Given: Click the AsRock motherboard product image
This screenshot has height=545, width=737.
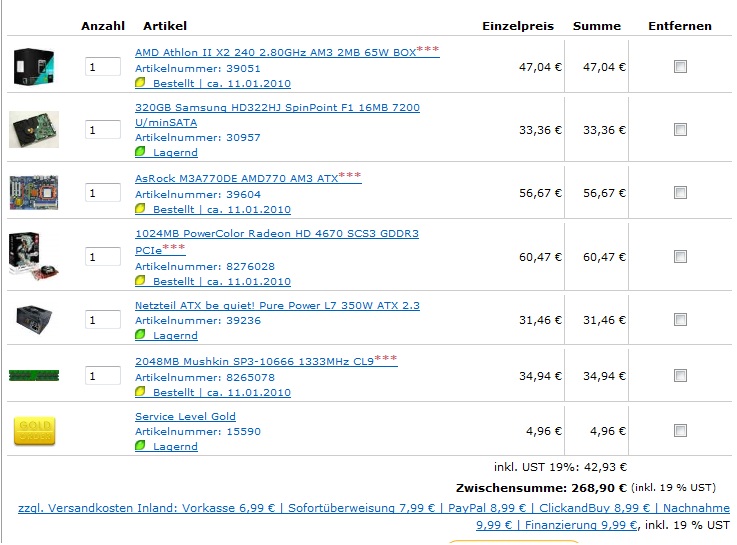Looking at the screenshot, I should 34,192.
